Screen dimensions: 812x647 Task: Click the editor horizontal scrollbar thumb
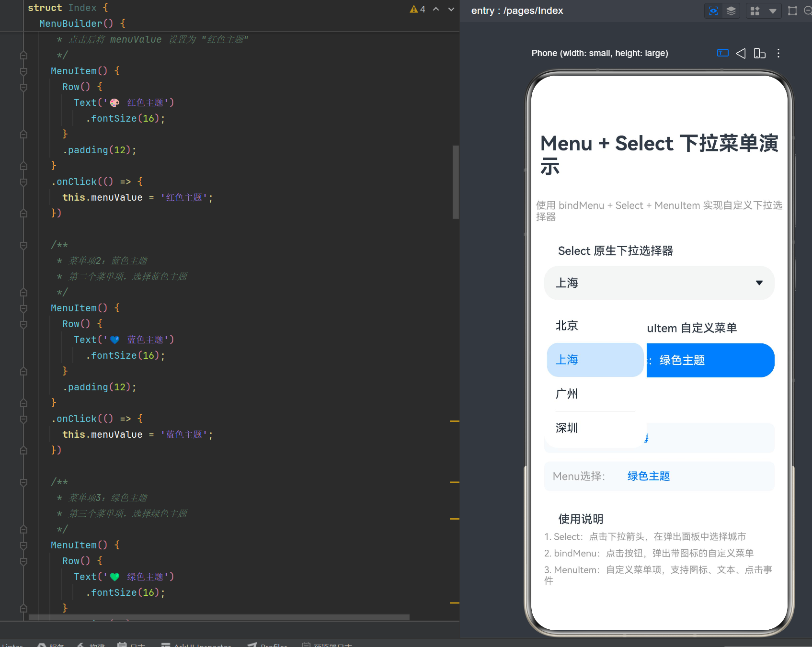click(x=219, y=617)
